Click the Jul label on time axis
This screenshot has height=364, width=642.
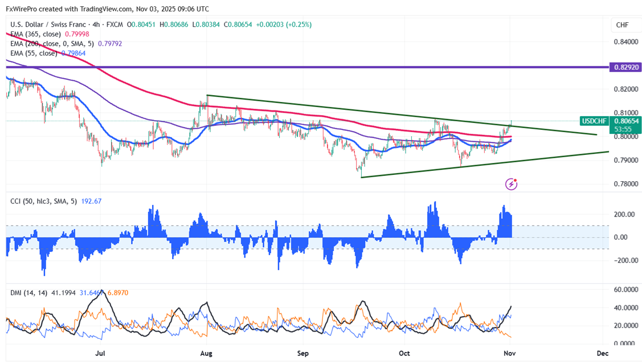tap(100, 353)
